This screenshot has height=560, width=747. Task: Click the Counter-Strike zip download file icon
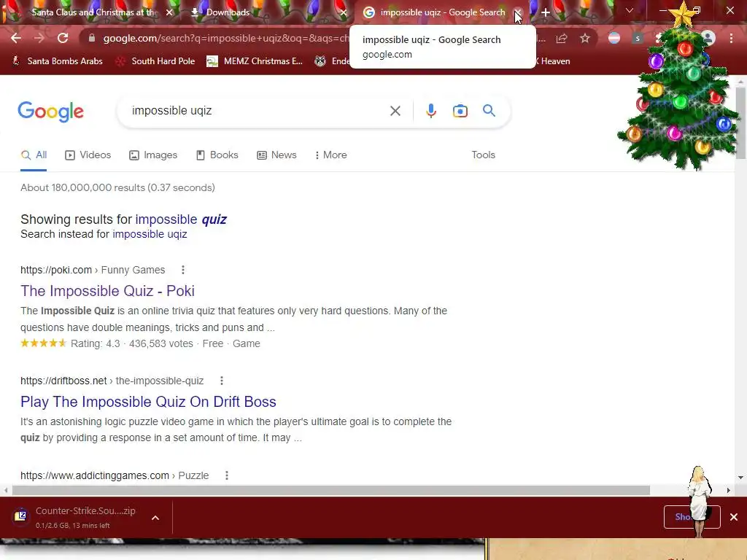click(20, 516)
